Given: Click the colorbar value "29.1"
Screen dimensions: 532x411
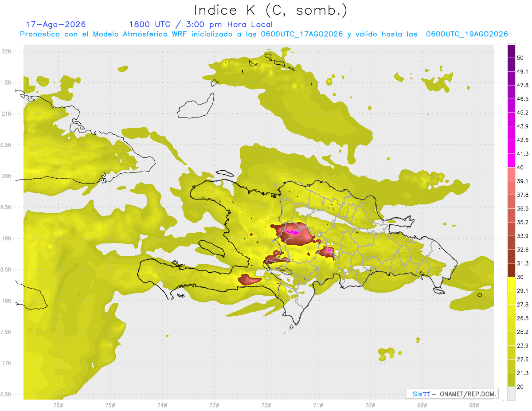Looking at the screenshot, I should pos(523,290).
